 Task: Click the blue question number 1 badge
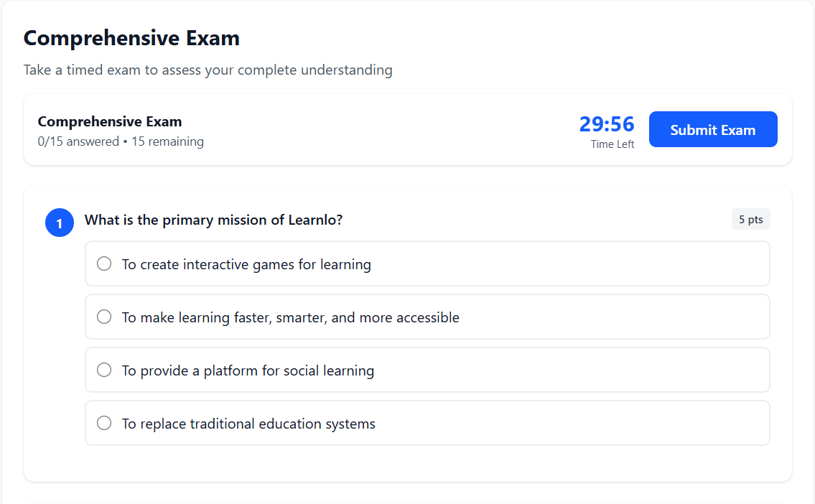point(60,223)
